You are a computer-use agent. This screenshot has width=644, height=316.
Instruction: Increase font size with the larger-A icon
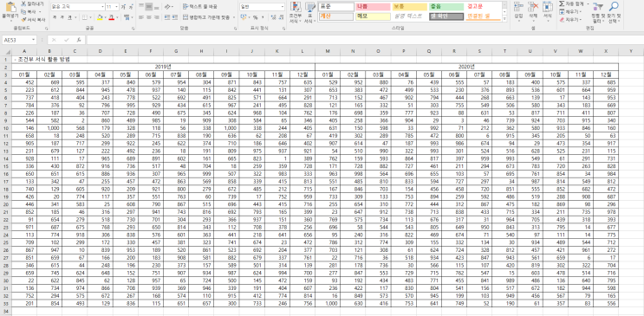(124, 7)
